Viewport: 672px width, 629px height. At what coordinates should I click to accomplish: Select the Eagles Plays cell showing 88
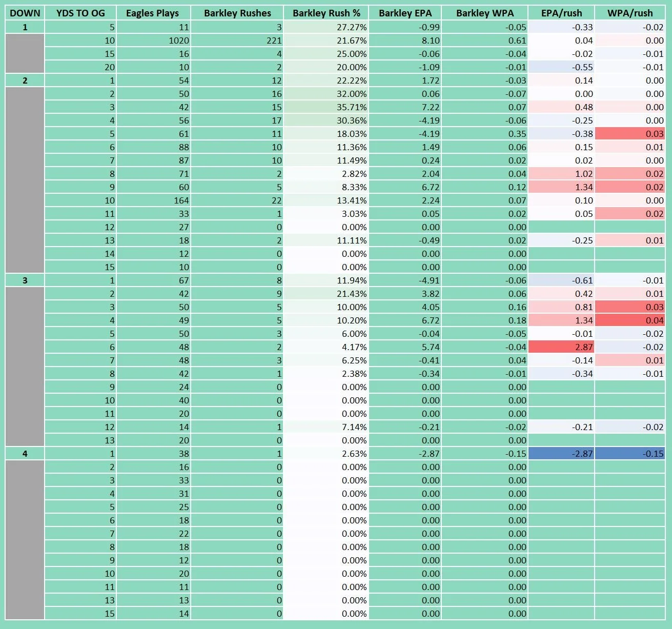(153, 147)
